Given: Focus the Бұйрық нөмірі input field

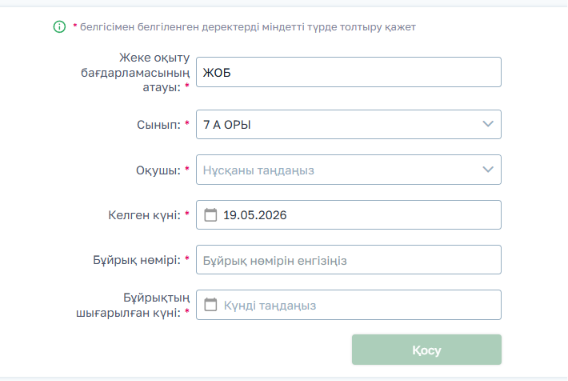Looking at the screenshot, I should (349, 260).
